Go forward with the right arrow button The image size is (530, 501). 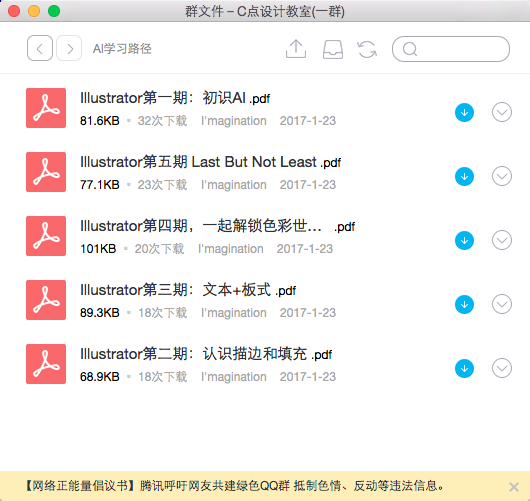pyautogui.click(x=69, y=48)
